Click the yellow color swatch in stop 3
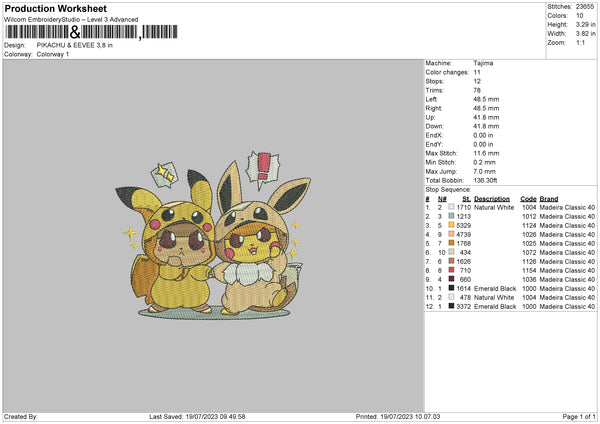Viewport: 600px width, 424px height. point(452,225)
